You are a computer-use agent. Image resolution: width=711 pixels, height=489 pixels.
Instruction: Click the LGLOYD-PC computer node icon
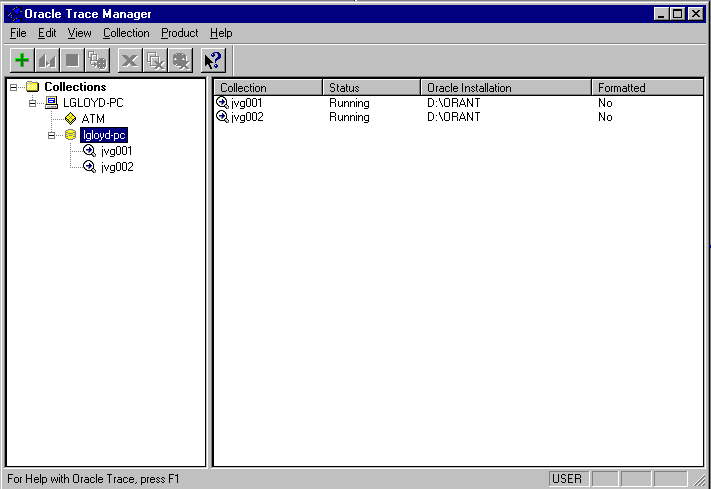(x=52, y=103)
